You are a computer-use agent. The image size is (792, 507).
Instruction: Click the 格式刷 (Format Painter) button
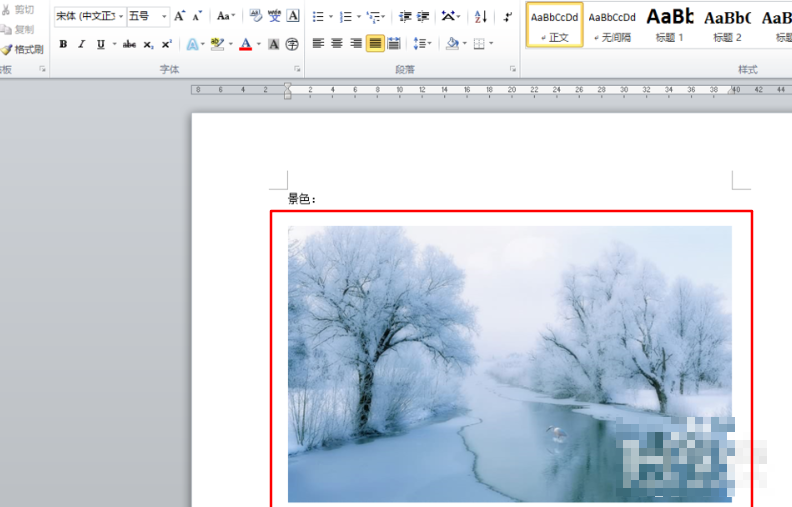coord(23,49)
